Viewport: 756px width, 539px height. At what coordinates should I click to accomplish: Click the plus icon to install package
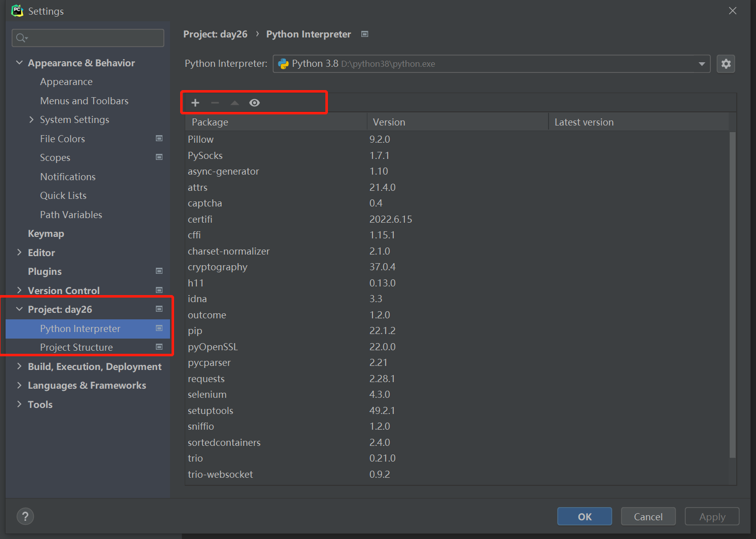[195, 103]
